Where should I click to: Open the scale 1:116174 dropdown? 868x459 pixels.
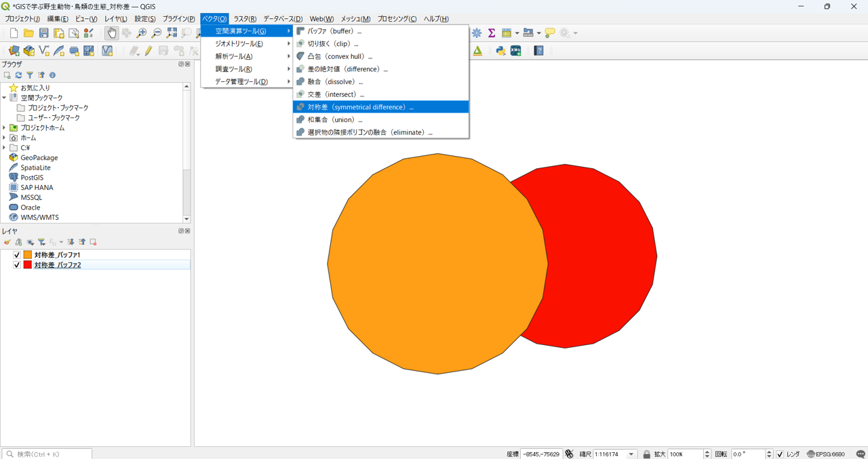point(631,454)
